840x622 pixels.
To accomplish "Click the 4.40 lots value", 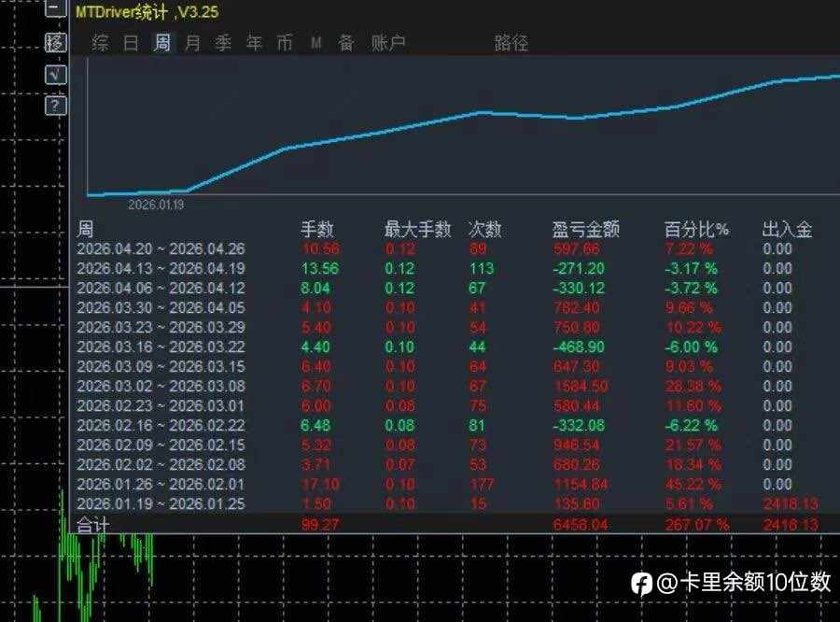I will [315, 346].
